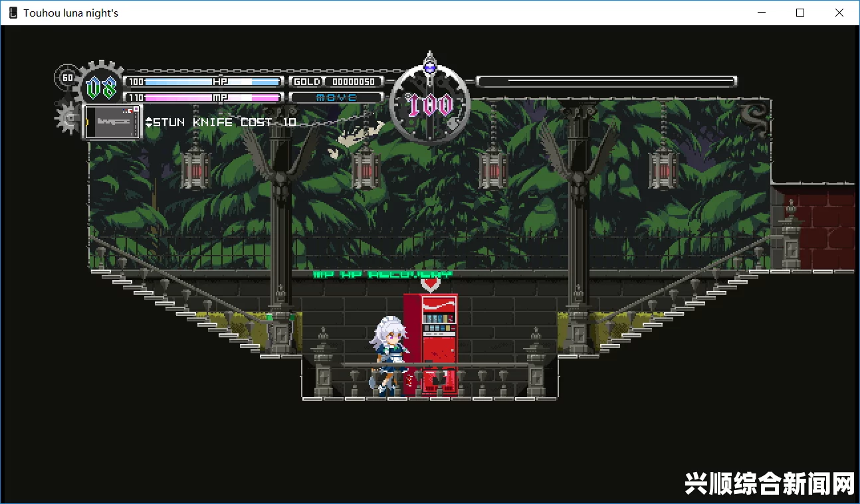Click the gear level counter showing 08

(x=102, y=87)
